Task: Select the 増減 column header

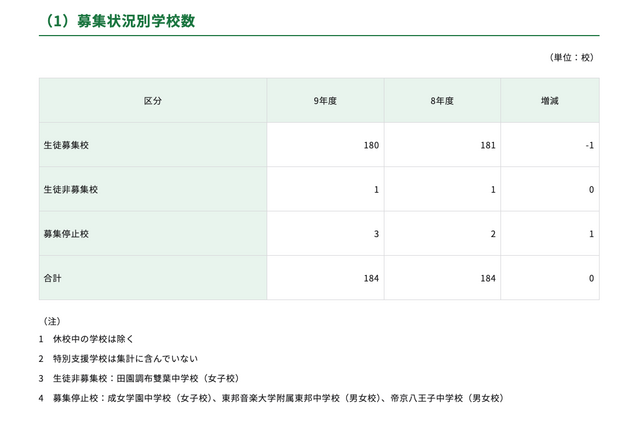Action: click(x=550, y=101)
